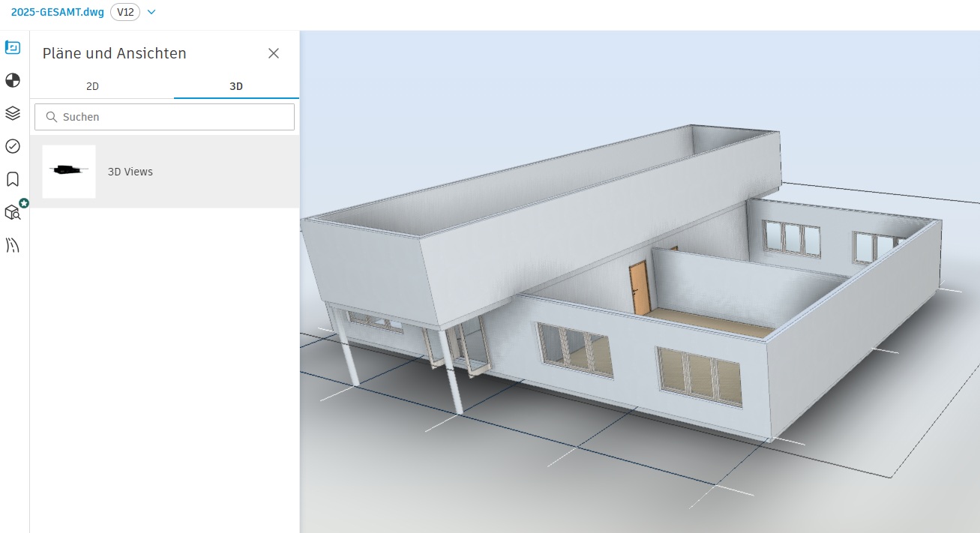The image size is (980, 533).
Task: Select the 3D tab
Action: pos(236,86)
